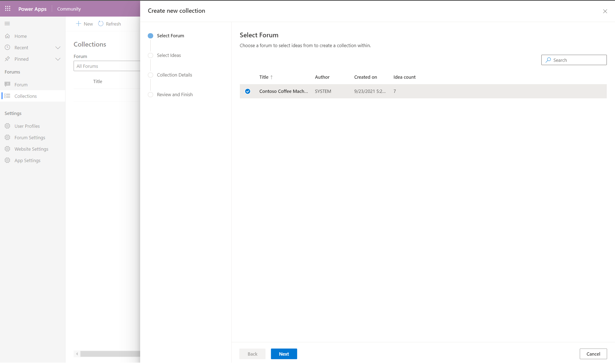Click the Next button to proceed
615x364 pixels.
coord(284,354)
